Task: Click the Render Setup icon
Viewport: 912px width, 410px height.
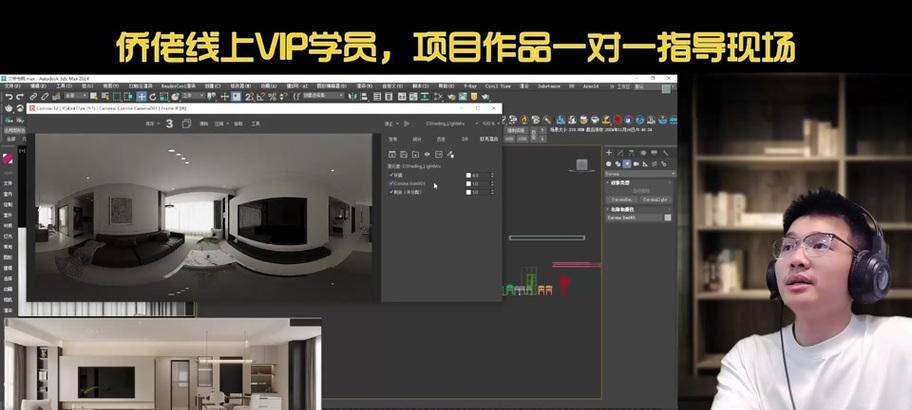Action: (452, 97)
